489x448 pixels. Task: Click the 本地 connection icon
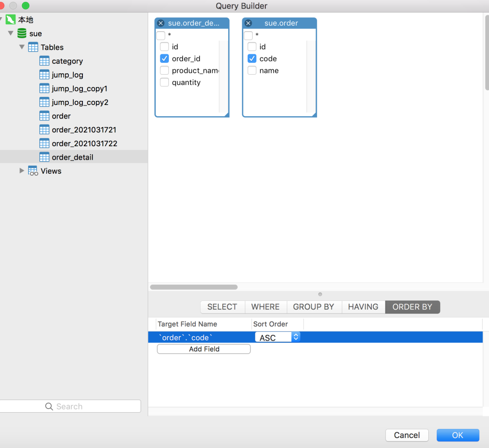point(10,20)
